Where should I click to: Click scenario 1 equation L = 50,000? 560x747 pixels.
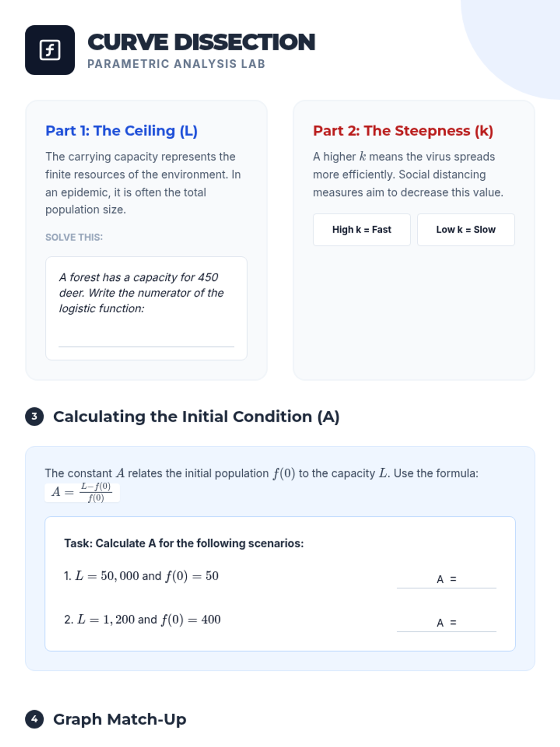point(141,576)
